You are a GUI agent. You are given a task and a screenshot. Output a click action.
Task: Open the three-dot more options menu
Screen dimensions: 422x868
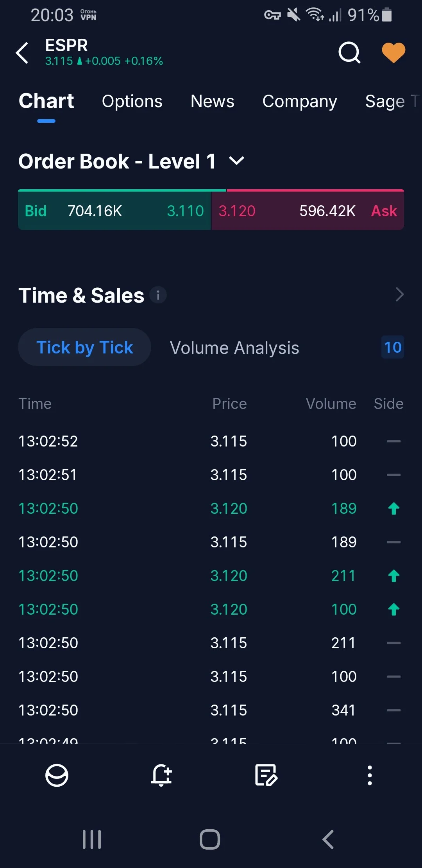pyautogui.click(x=370, y=775)
